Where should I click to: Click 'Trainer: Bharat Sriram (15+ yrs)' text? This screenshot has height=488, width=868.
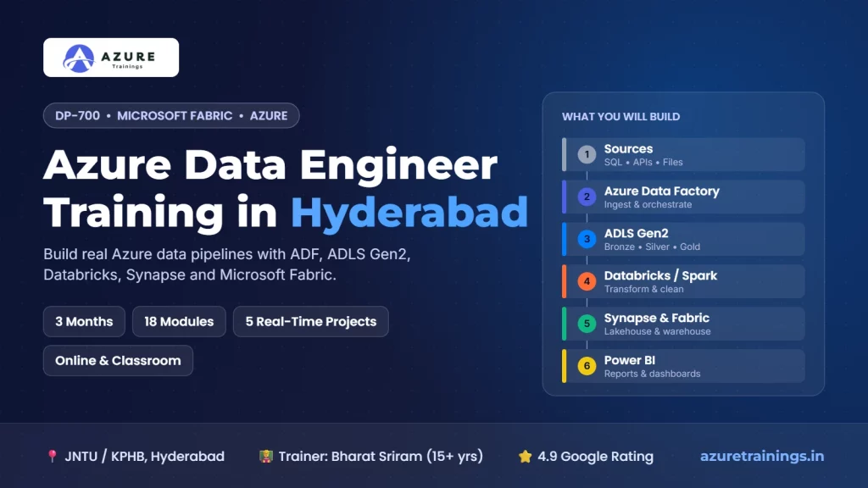click(381, 457)
